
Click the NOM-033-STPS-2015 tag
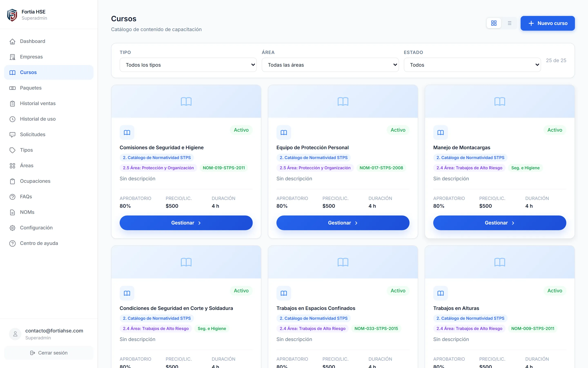point(376,329)
